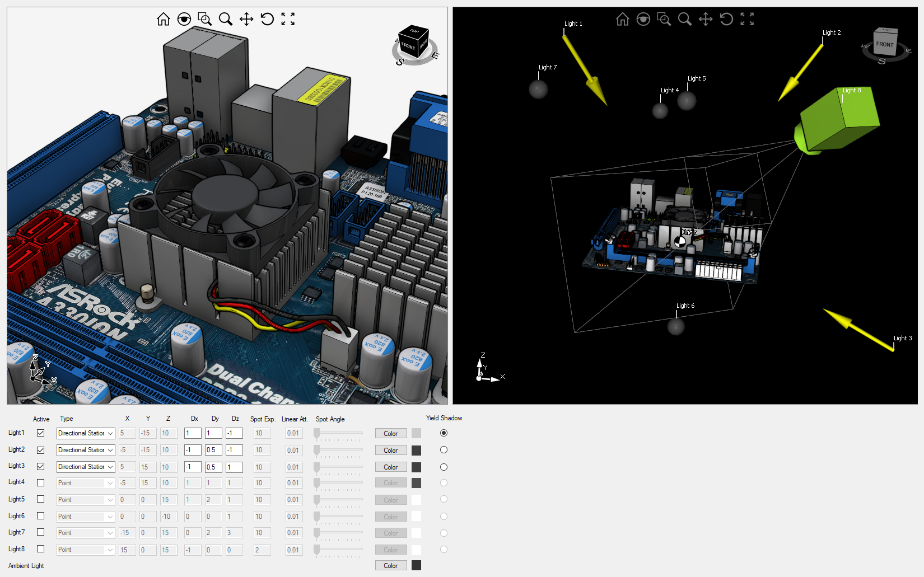Image resolution: width=924 pixels, height=577 pixels.
Task: Select zoom window tool in left viewport
Action: (205, 20)
